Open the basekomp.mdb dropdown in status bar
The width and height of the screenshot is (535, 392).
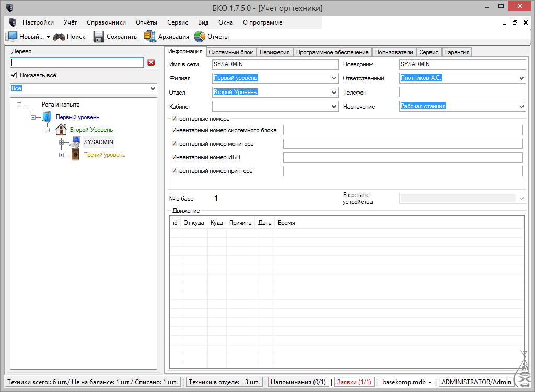tap(431, 382)
